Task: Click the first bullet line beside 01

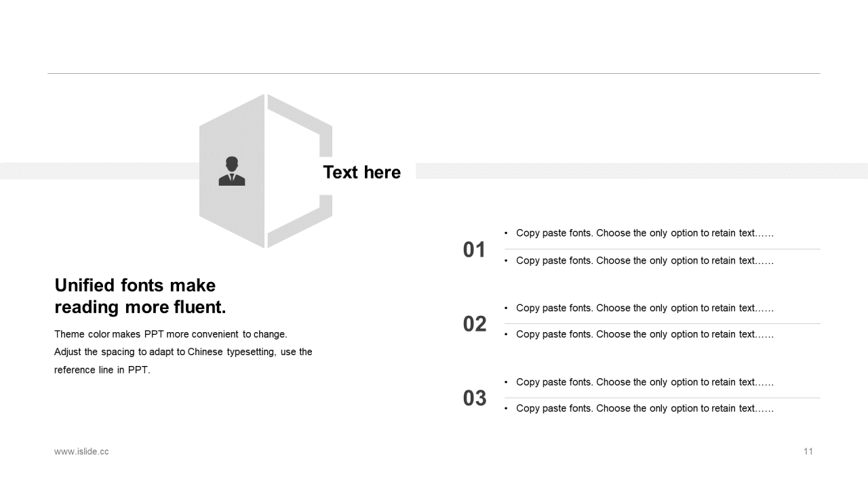Action: (644, 233)
